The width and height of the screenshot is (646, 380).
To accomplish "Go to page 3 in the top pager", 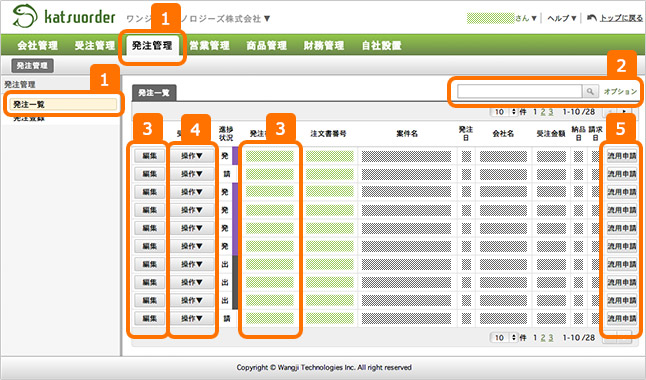I will [551, 112].
